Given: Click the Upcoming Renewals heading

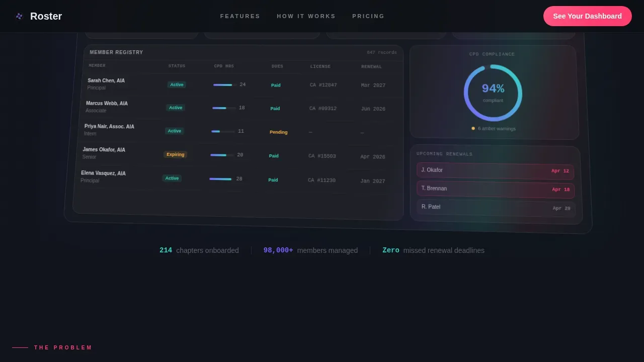Looking at the screenshot, I should (445, 154).
